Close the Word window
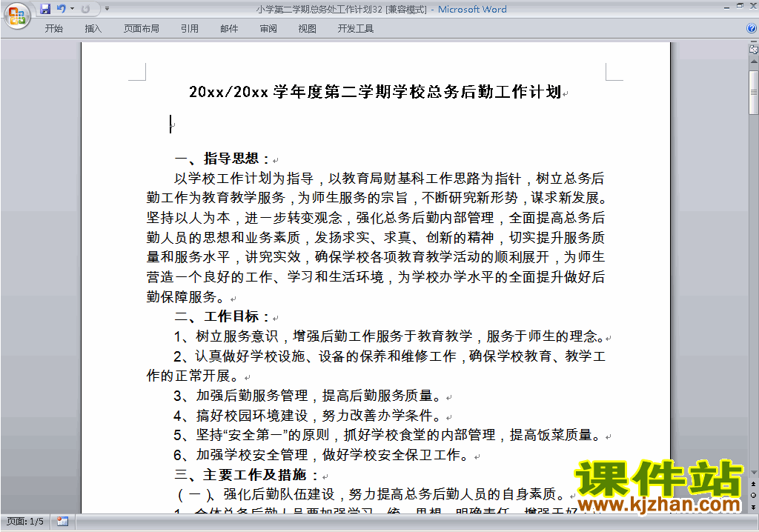 pos(753,6)
